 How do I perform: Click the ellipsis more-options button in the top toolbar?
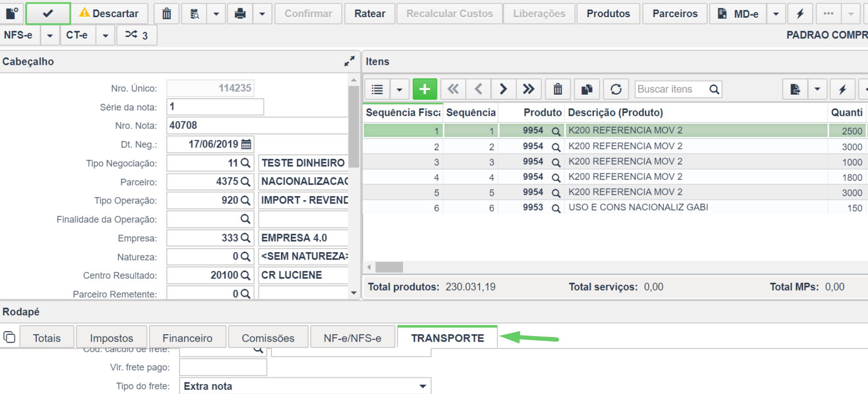(x=829, y=13)
